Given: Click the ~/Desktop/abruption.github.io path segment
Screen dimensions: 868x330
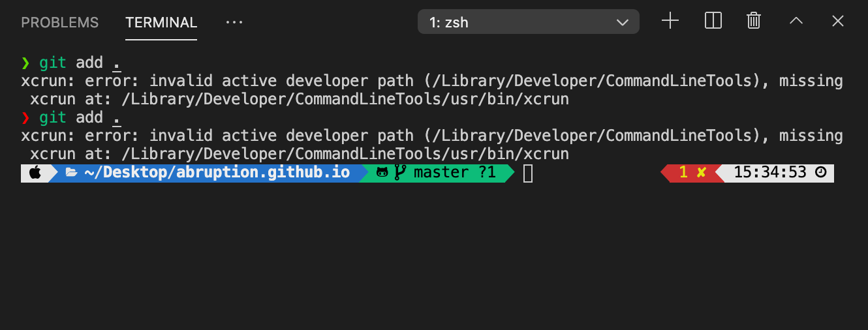Looking at the screenshot, I should pos(217,173).
